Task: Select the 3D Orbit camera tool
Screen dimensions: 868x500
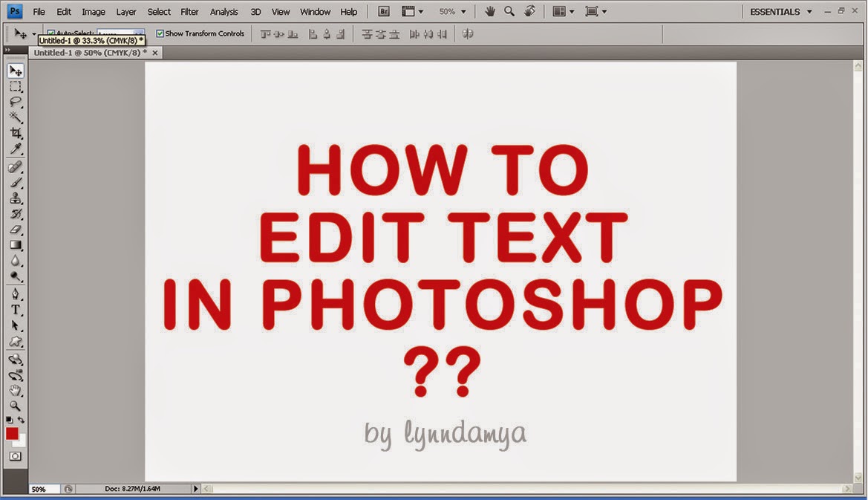Action: coord(16,375)
